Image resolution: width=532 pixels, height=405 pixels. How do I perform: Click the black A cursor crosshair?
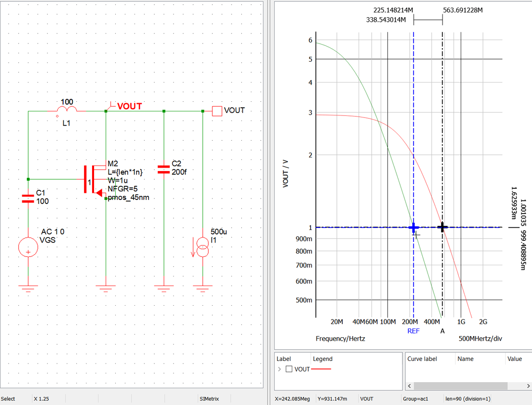[442, 227]
